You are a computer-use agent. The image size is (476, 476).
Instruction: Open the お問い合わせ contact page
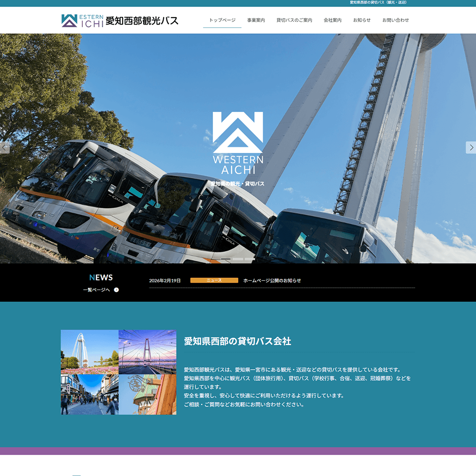click(396, 20)
